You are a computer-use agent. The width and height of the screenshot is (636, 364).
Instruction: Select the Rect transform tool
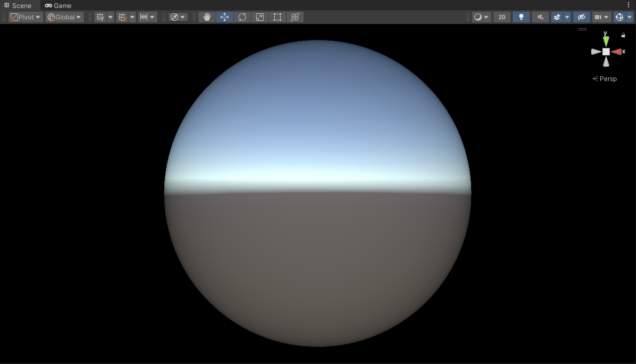[x=277, y=17]
